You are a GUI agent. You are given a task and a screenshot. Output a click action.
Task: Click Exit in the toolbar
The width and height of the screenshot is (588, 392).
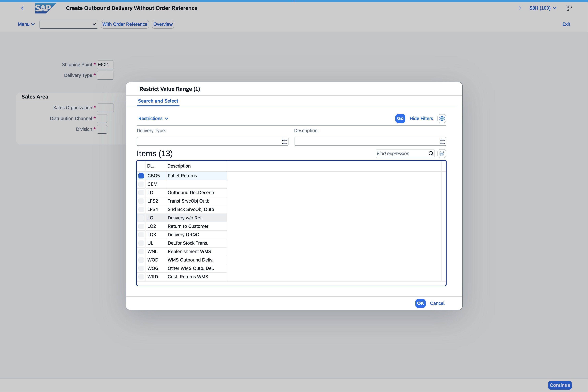566,24
